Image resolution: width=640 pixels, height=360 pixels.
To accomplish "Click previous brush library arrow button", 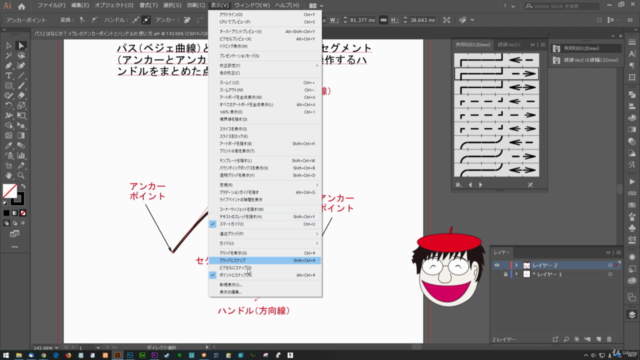I will [470, 185].
